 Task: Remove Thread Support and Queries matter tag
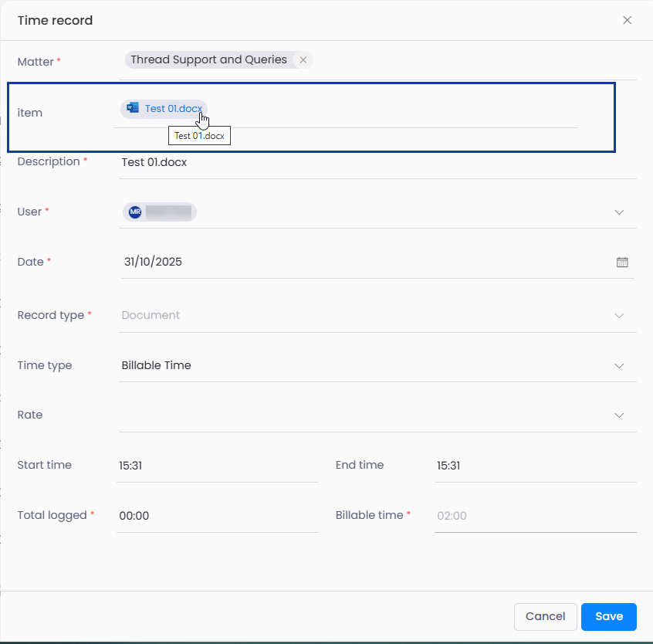point(303,60)
